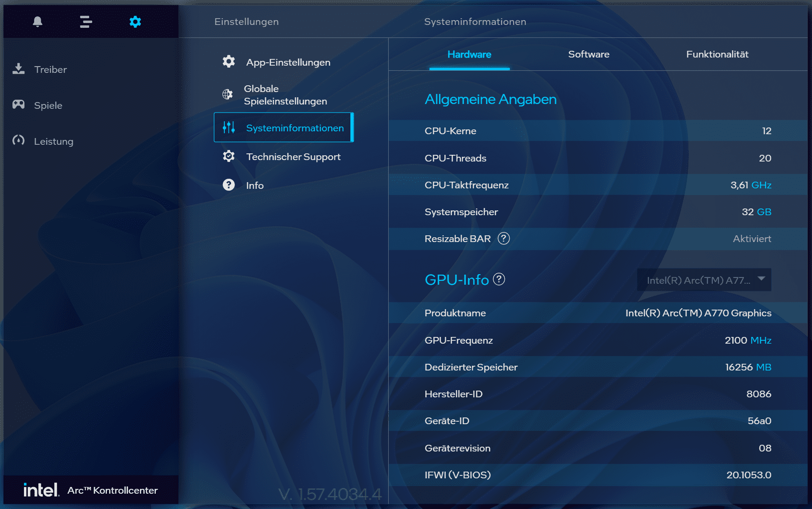Click the Systeminformationen sliders icon
Viewport: 812px width, 509px height.
[229, 127]
